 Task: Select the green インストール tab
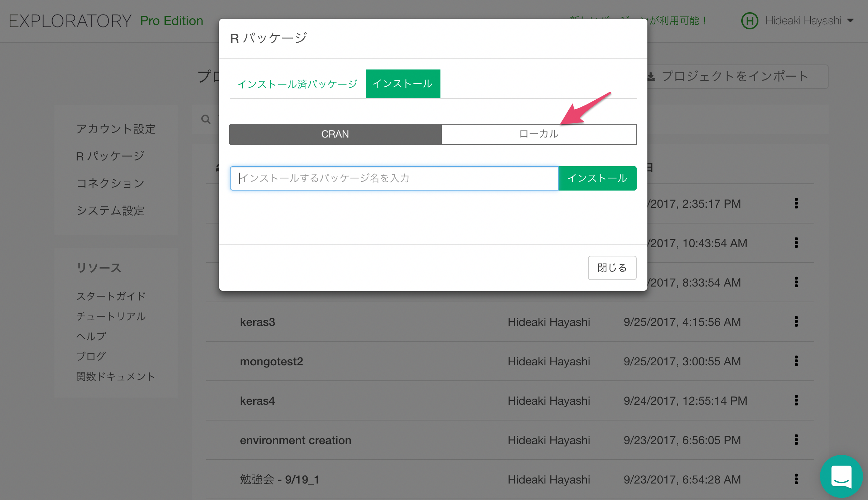[403, 84]
